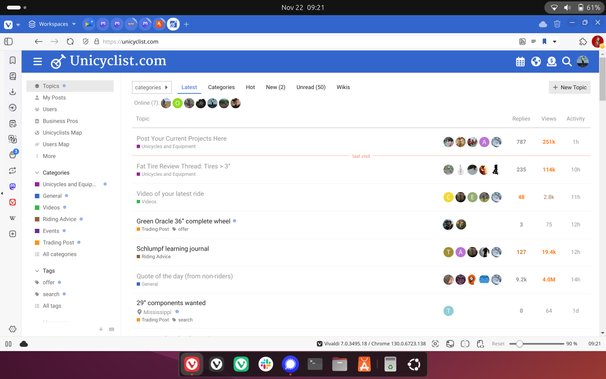This screenshot has height=379, width=606.
Task: Open Slack from the dock
Action: 266,364
